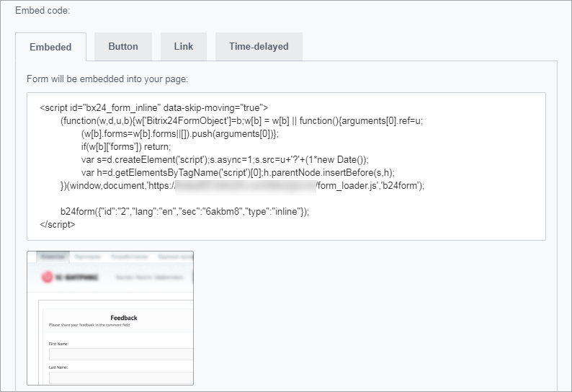
Task: Click the 'var h=d.getElementsByTagName' code line
Action: [x=238, y=173]
